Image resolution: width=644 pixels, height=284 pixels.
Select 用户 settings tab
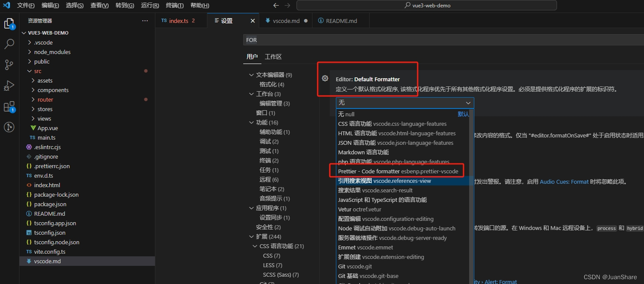(x=252, y=57)
